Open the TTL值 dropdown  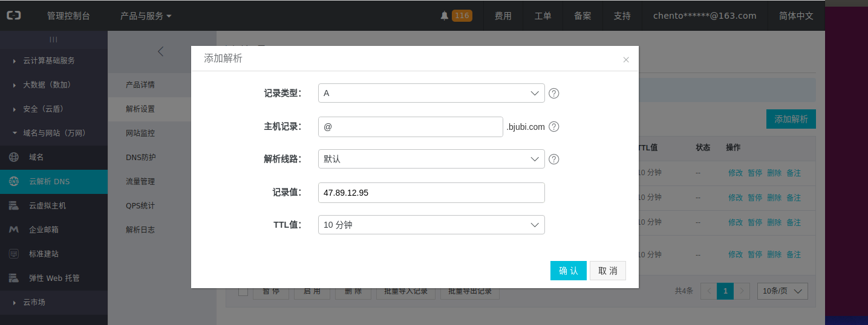pos(431,225)
